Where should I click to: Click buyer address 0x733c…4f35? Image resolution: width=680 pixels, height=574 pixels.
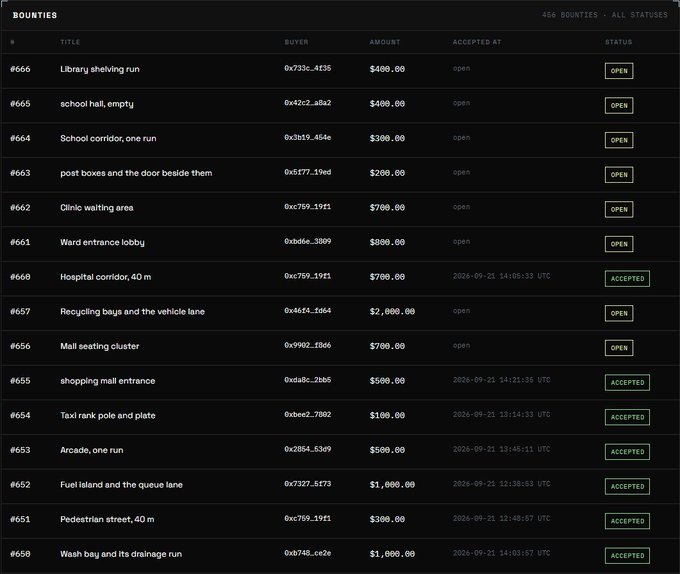307,68
